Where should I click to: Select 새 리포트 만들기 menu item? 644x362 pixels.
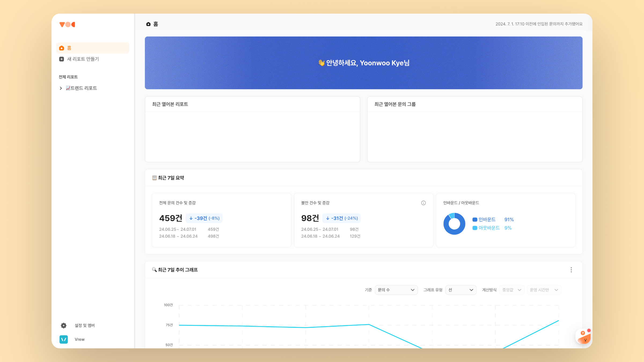coord(83,59)
